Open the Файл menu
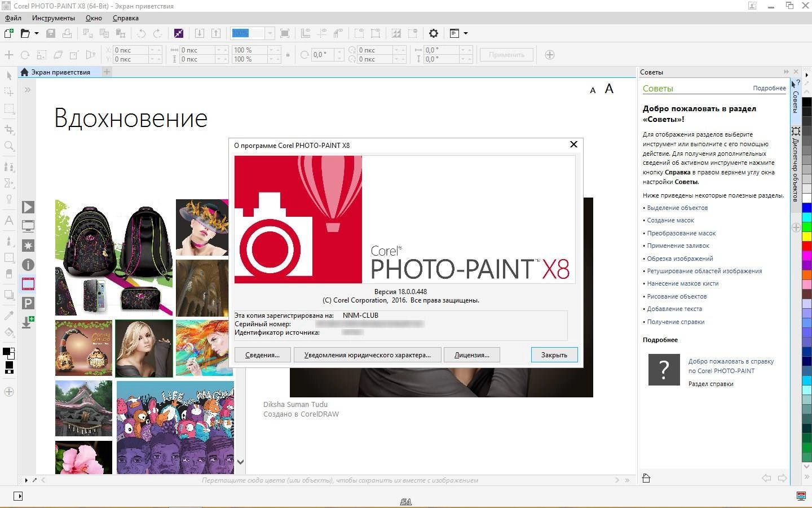 point(13,17)
